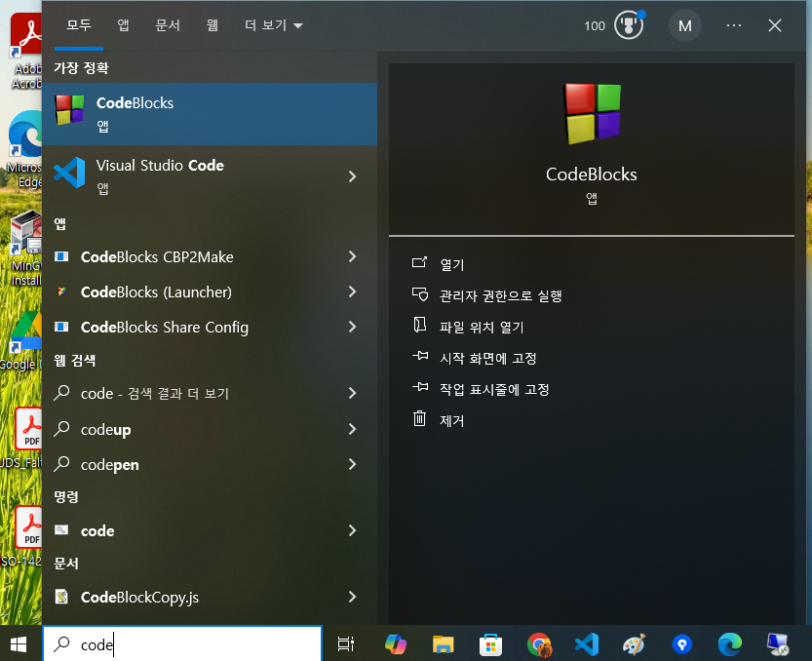Image resolution: width=812 pixels, height=661 pixels.
Task: Close the search panel
Action: click(775, 25)
